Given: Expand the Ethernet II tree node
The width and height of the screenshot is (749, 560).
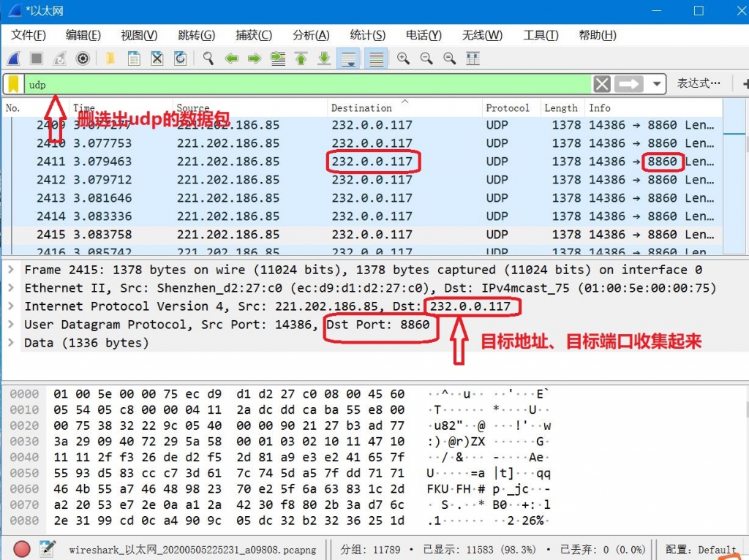Looking at the screenshot, I should 11,288.
